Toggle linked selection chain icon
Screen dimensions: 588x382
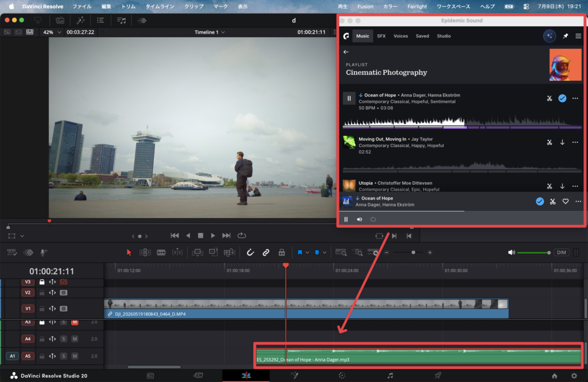tap(266, 252)
